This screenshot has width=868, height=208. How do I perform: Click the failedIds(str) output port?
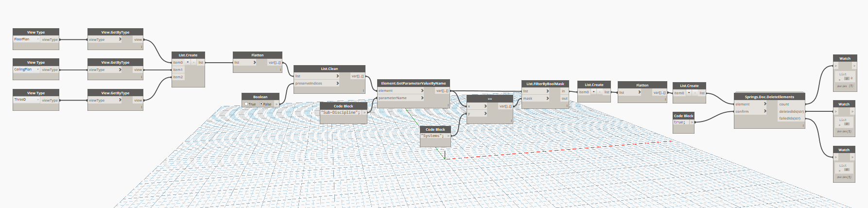(x=790, y=118)
